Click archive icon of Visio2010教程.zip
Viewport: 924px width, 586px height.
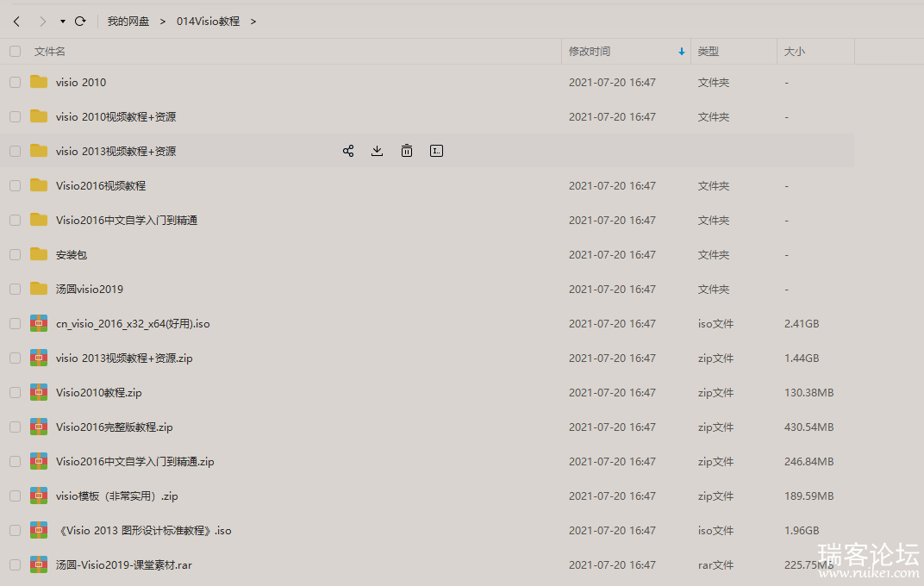39,392
